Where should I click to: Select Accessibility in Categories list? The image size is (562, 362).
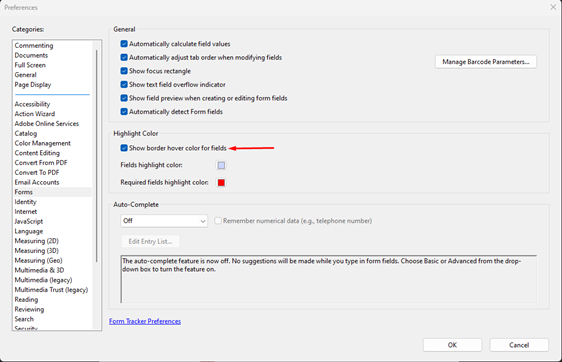[x=32, y=104]
